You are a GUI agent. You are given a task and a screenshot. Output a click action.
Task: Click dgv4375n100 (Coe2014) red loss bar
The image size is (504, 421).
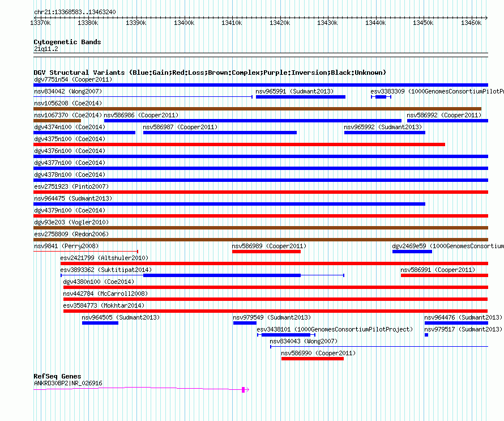[239, 144]
